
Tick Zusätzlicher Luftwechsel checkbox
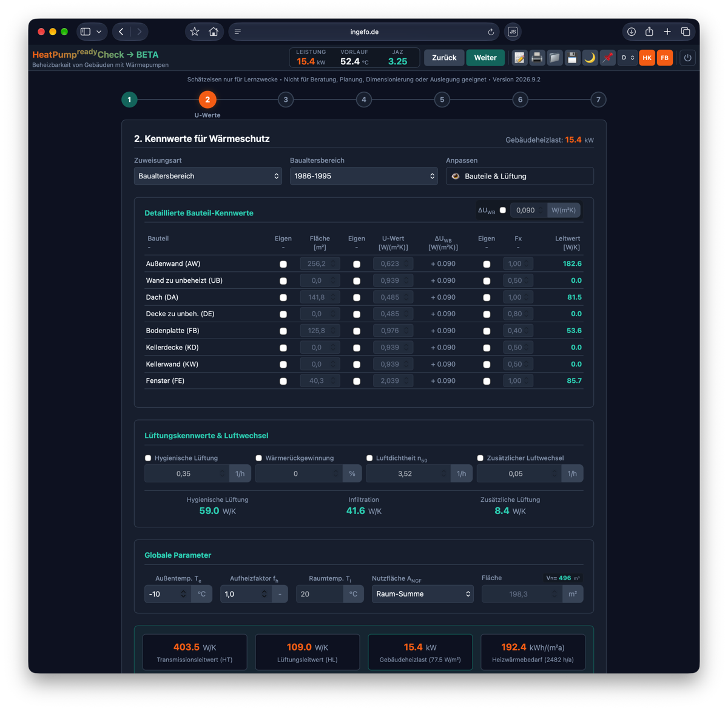point(480,458)
